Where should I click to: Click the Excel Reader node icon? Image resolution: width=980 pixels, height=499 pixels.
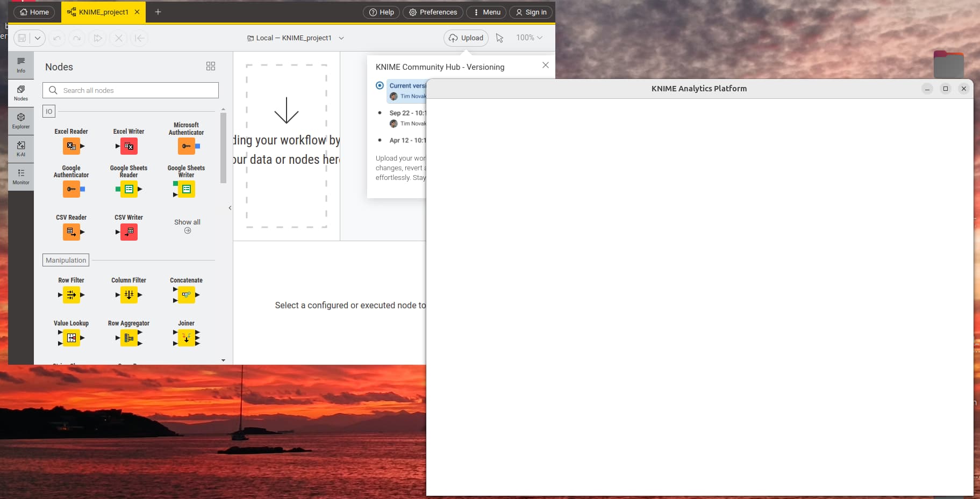coord(71,146)
